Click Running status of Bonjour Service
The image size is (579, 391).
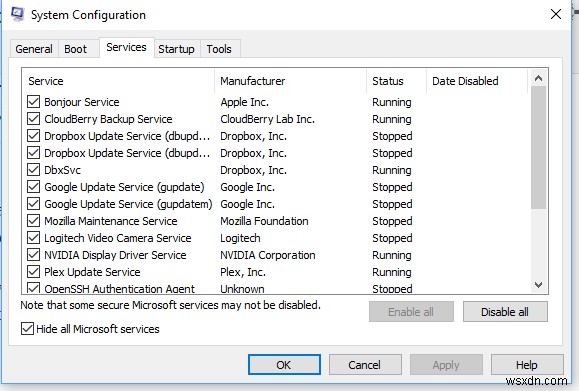pyautogui.click(x=392, y=102)
